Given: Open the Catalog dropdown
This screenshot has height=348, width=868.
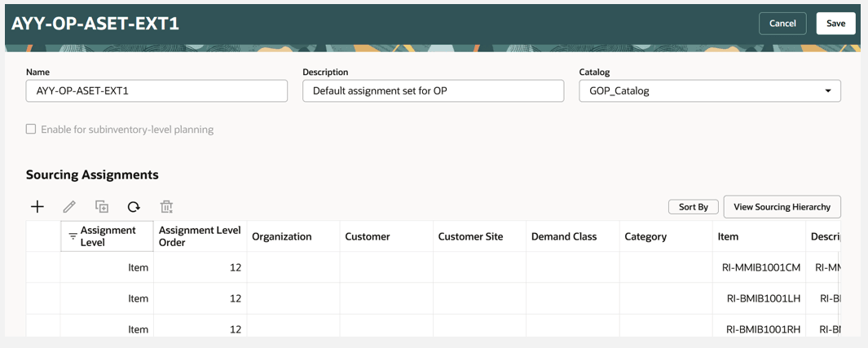Looking at the screenshot, I should (827, 90).
